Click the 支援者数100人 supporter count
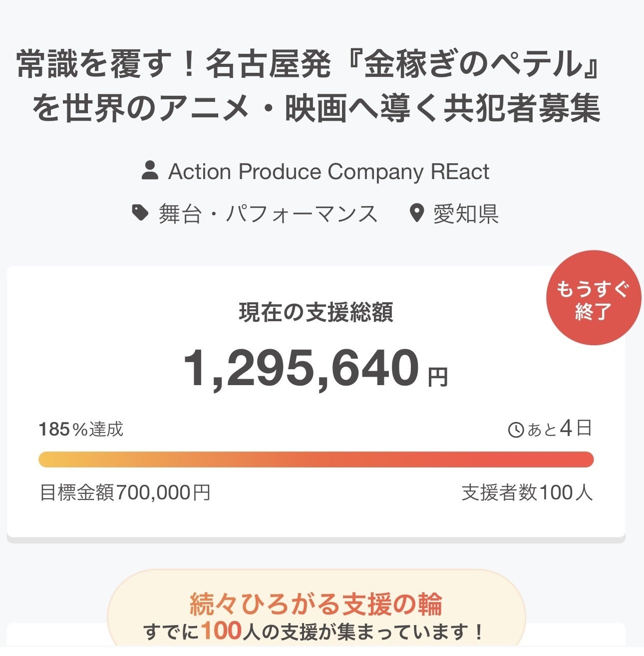644x656 pixels. coord(527,493)
